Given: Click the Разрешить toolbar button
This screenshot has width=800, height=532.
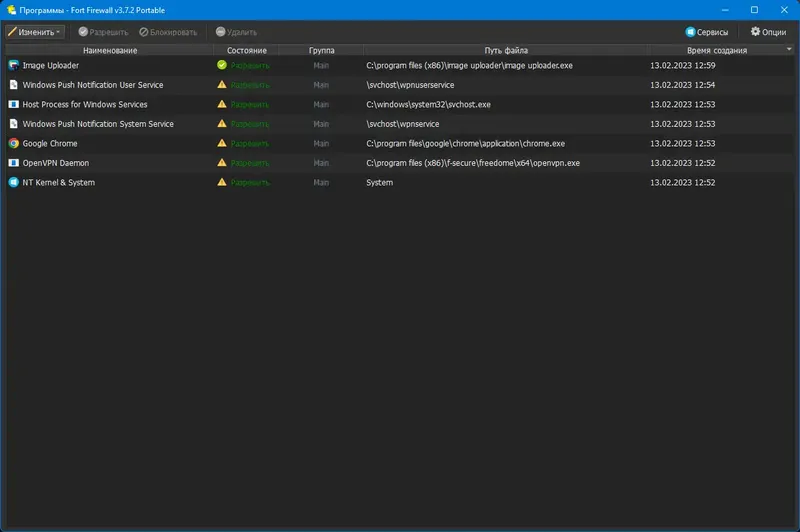Looking at the screenshot, I should 103,32.
